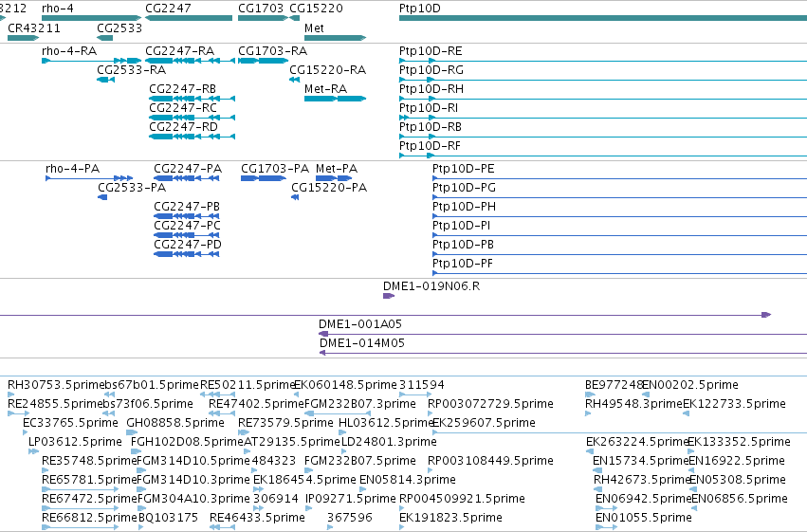The image size is (807, 532).
Task: Select the CR43211 gene feature
Action: point(24,38)
